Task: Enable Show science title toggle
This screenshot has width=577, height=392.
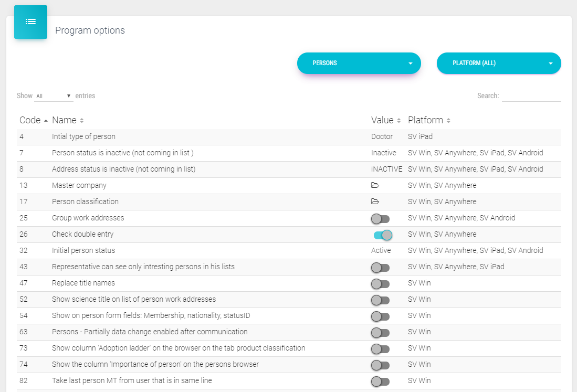Action: tap(380, 300)
